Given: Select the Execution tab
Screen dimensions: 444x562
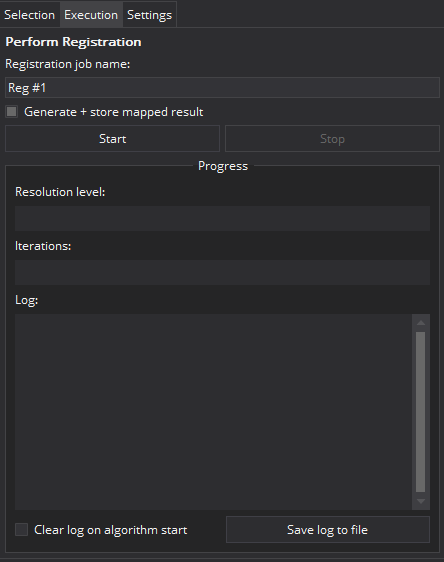Looking at the screenshot, I should coord(91,15).
